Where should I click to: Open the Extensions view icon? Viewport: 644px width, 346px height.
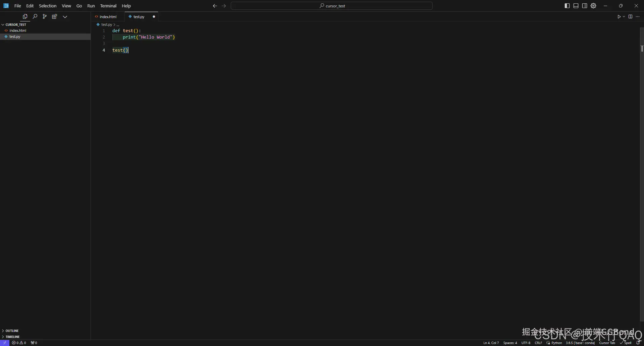click(54, 16)
